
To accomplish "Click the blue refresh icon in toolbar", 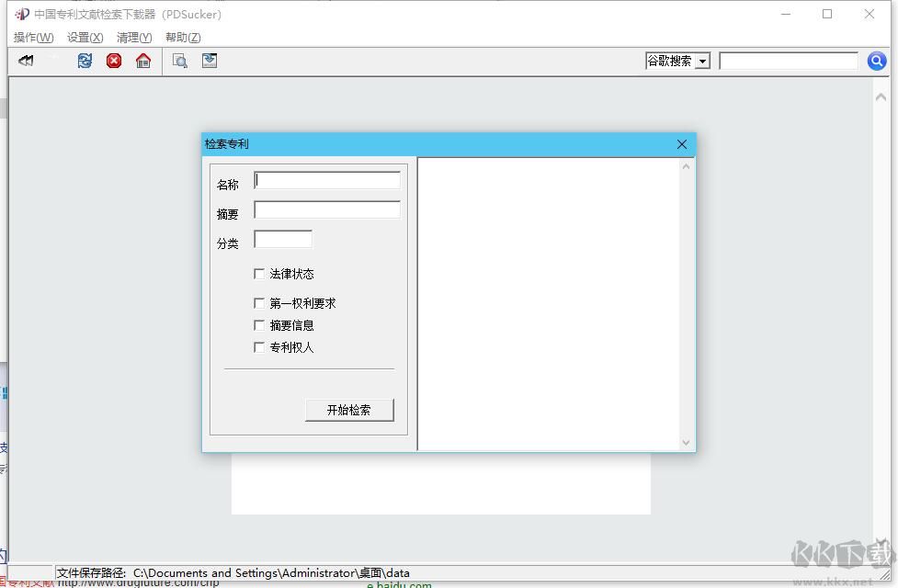I will (85, 61).
